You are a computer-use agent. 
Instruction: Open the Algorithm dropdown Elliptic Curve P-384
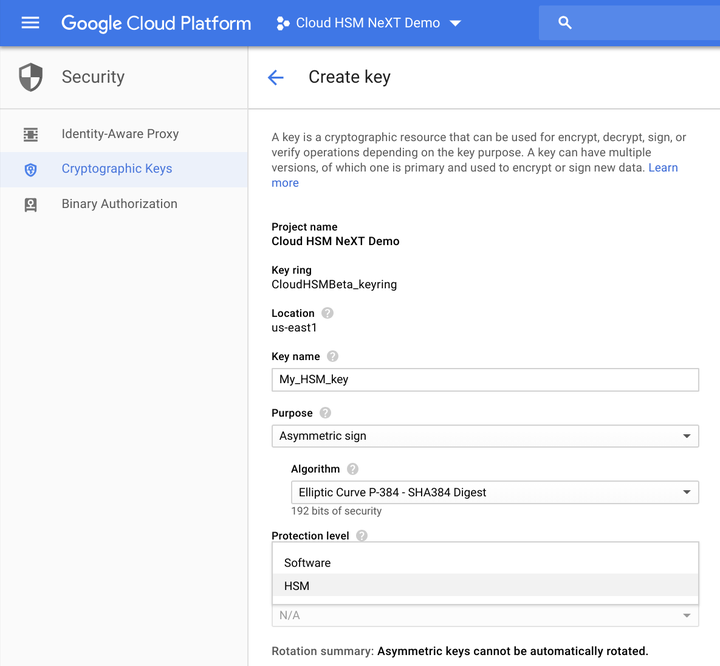tap(495, 492)
